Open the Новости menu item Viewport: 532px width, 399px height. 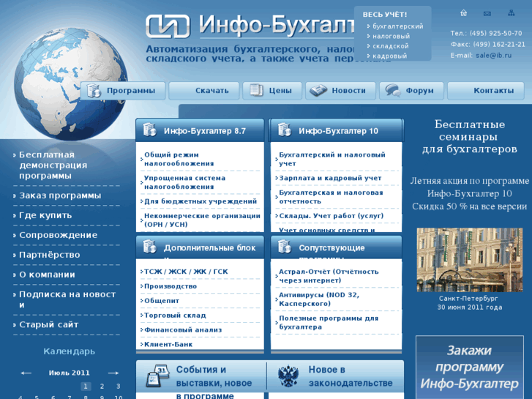tap(341, 91)
